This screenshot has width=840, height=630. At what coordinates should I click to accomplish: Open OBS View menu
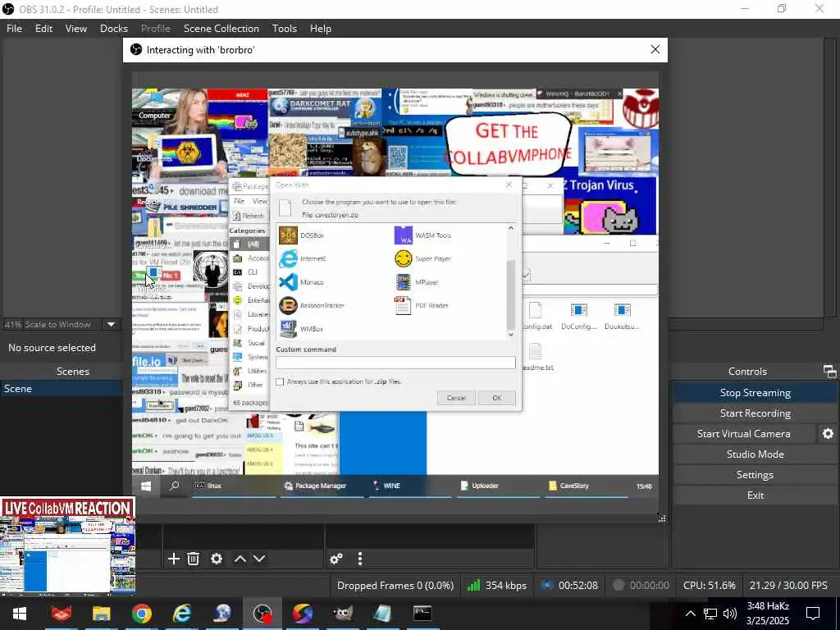click(76, 29)
